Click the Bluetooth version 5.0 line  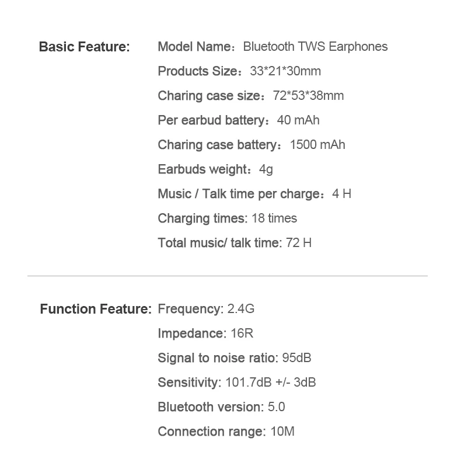(221, 407)
